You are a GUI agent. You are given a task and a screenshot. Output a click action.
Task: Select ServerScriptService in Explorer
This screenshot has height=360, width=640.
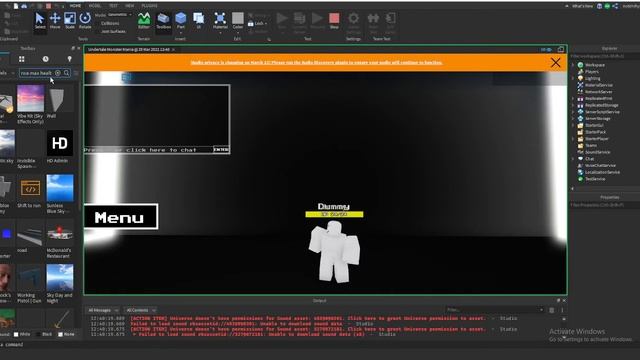pyautogui.click(x=602, y=112)
